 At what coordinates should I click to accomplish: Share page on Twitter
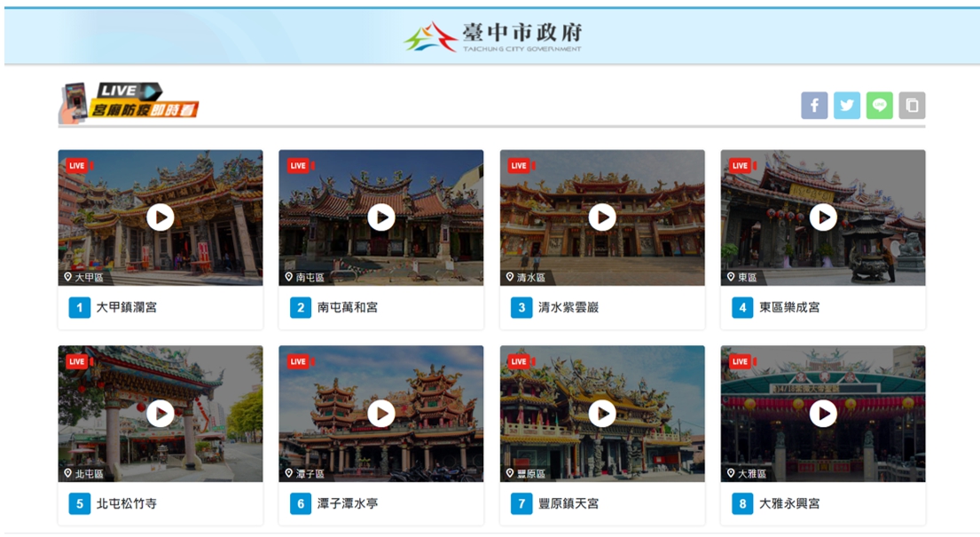pos(847,106)
